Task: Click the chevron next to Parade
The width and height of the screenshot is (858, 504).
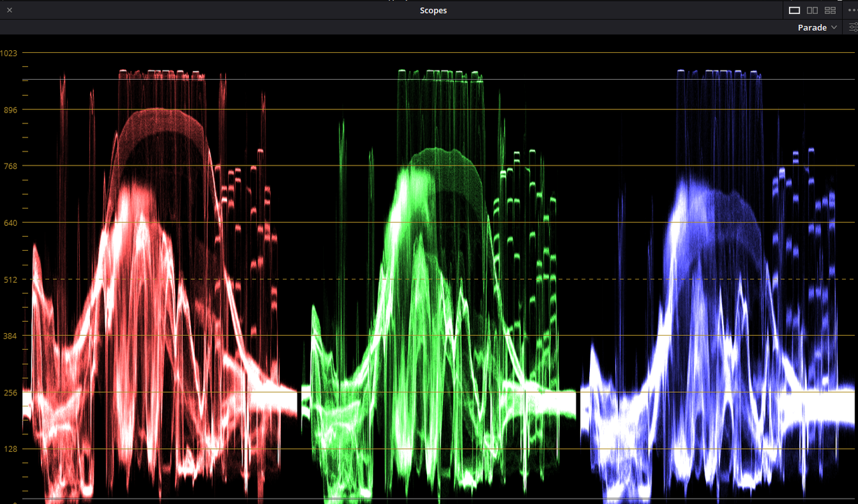Action: 834,27
